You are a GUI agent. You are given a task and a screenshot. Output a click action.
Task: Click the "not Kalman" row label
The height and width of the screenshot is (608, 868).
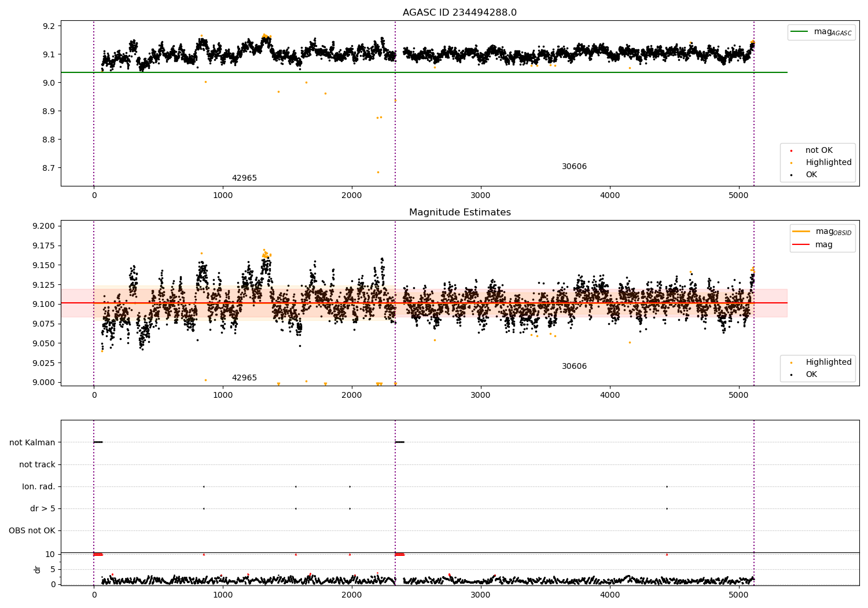coord(32,442)
